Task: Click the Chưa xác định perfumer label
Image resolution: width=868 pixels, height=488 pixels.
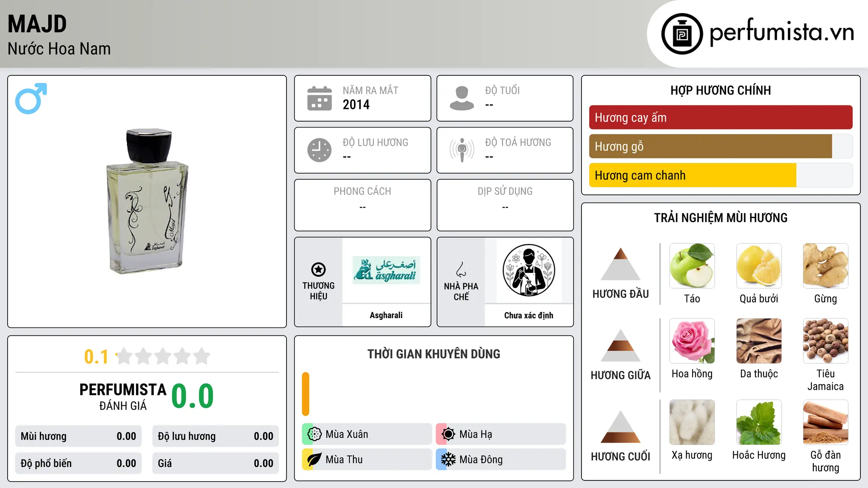Action: click(529, 315)
